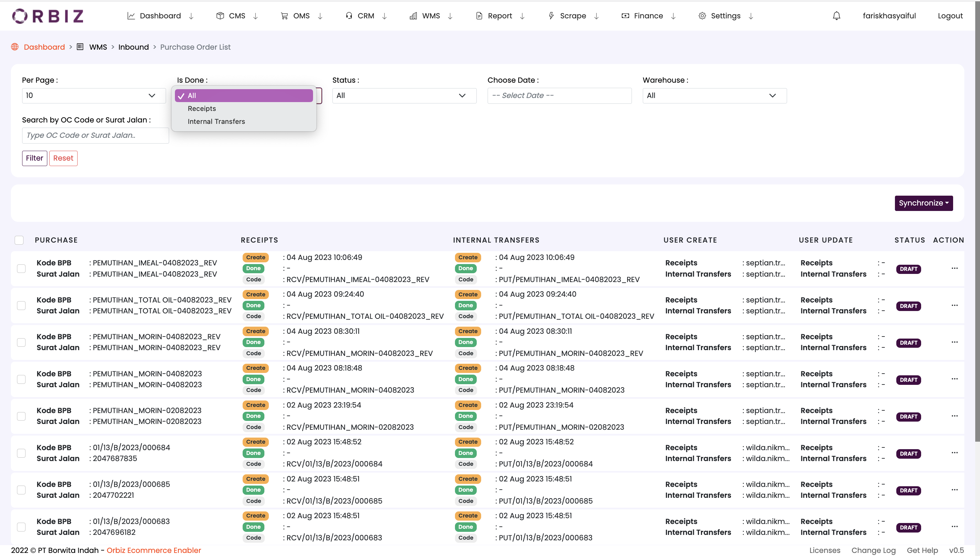This screenshot has height=556, width=980.
Task: Select 'Internal Transfers' in Is Done list
Action: 244,121
